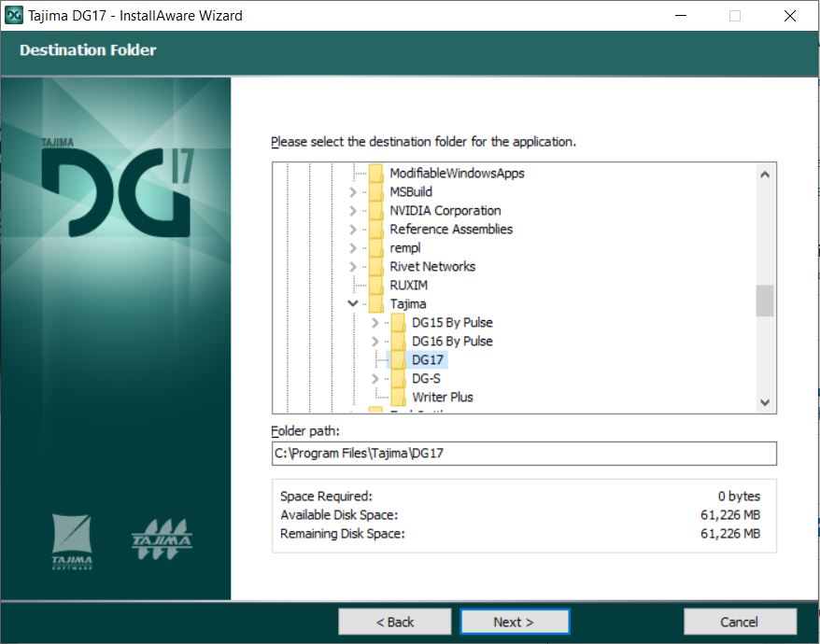Proceed with the Next button
820x644 pixels.
515,622
